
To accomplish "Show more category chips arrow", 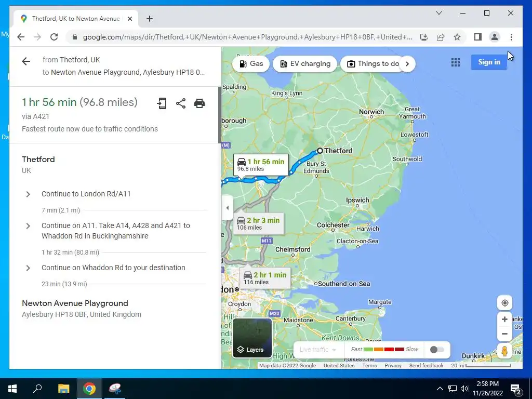I will coord(407,64).
